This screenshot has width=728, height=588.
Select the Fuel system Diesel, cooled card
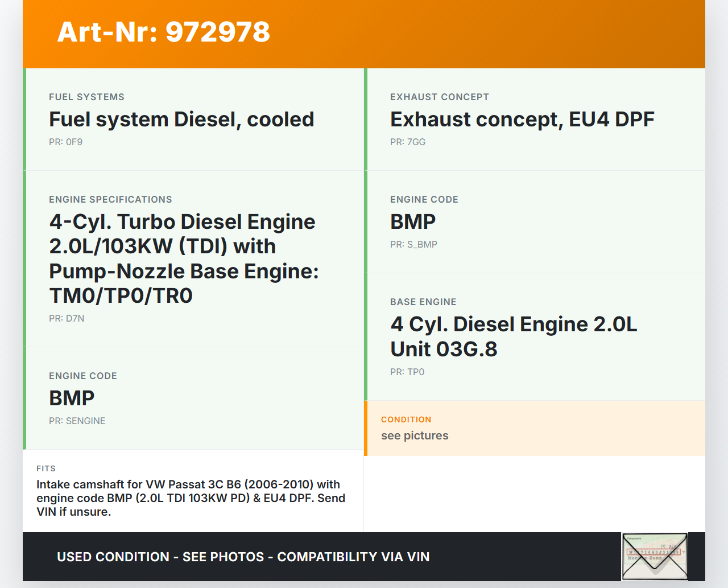point(193,120)
